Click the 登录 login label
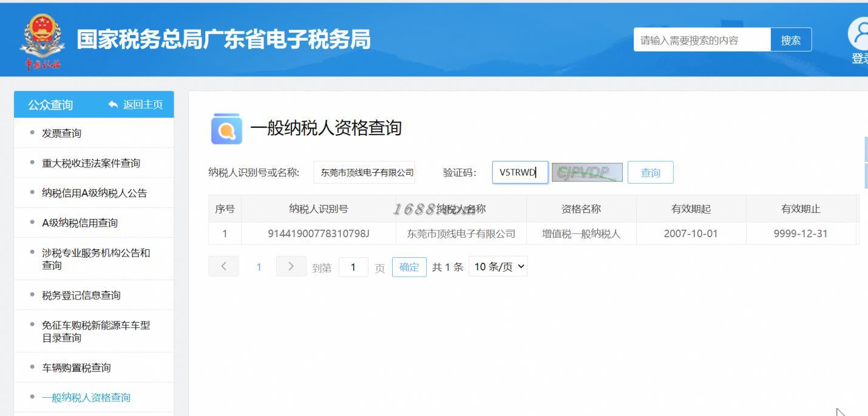Viewport: 868px width, 416px height. pyautogui.click(x=860, y=58)
